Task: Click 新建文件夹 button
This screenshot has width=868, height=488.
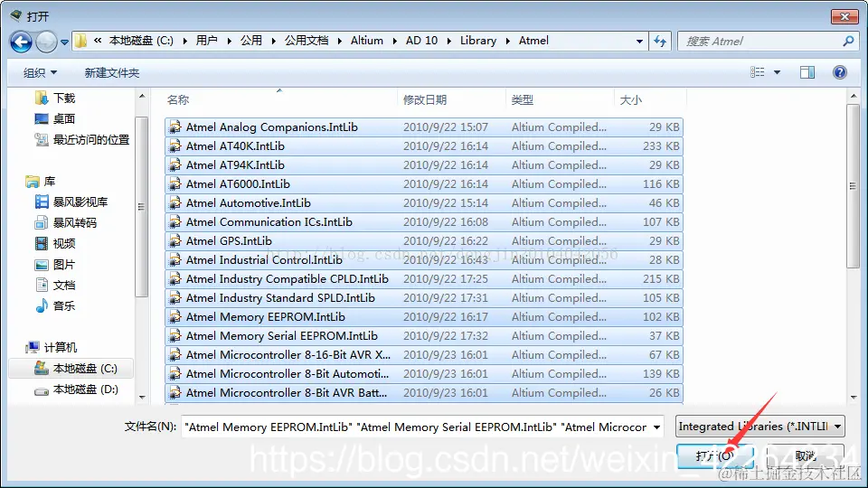Action: (112, 72)
